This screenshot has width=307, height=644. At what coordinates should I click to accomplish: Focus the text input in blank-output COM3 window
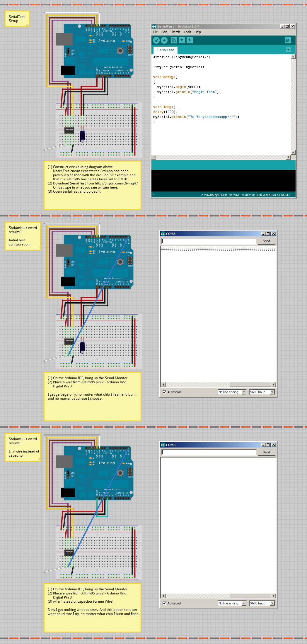pyautogui.click(x=209, y=452)
